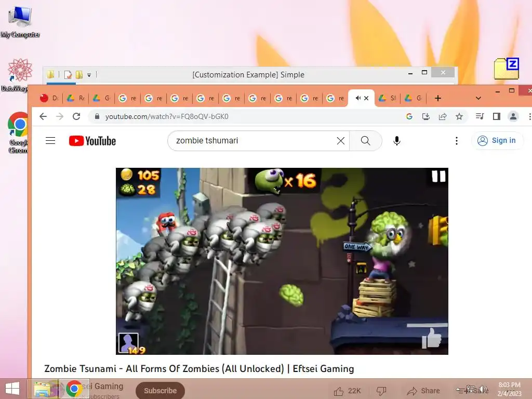The height and width of the screenshot is (399, 532).
Task: Click Chrome icon in the taskbar
Action: coord(74,389)
